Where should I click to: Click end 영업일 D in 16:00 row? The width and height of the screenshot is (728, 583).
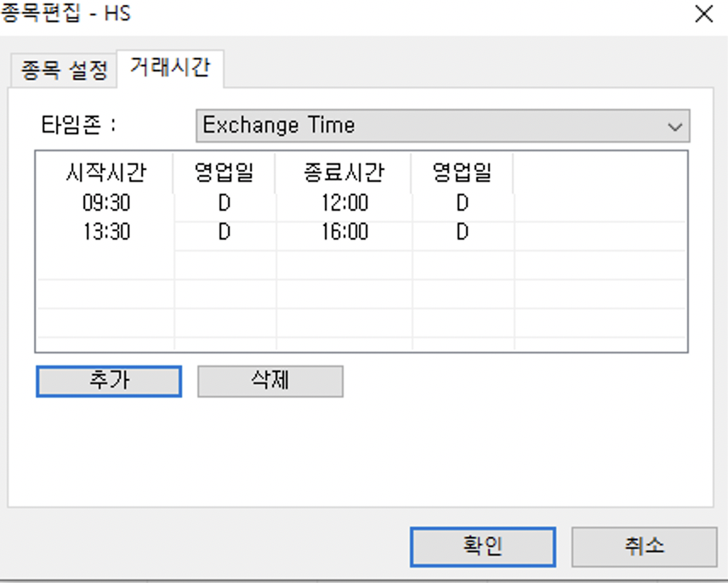(x=462, y=232)
